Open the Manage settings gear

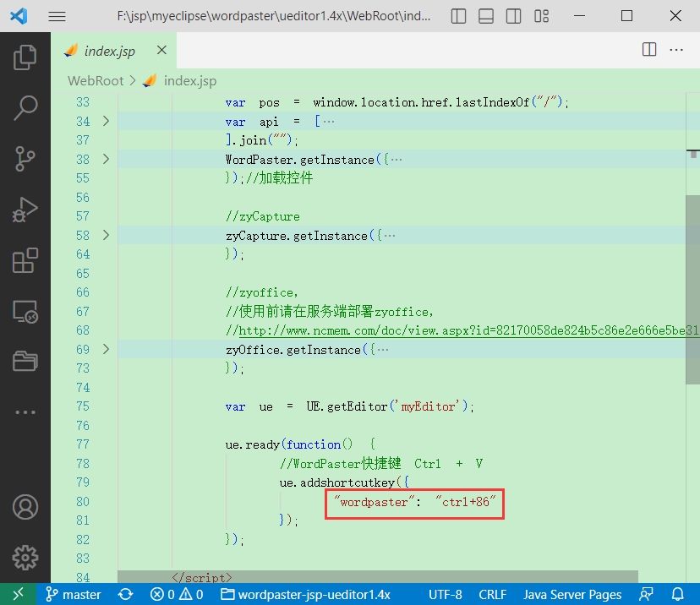coord(25,557)
